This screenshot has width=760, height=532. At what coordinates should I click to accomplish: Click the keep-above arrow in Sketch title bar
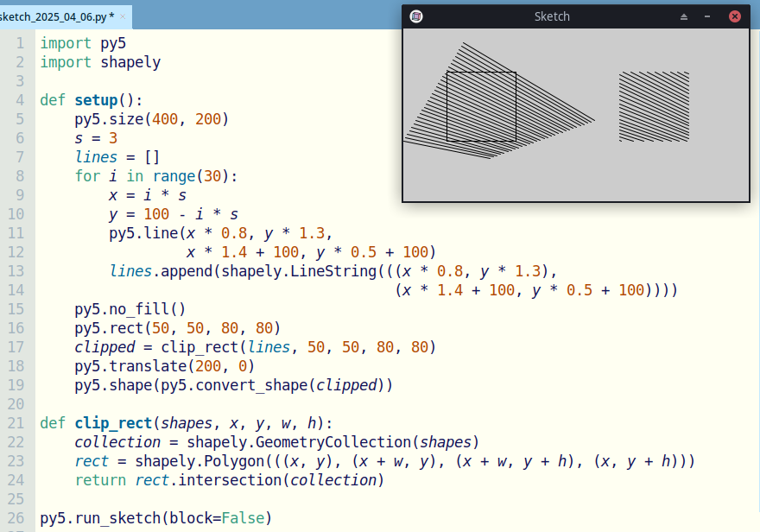click(x=684, y=16)
